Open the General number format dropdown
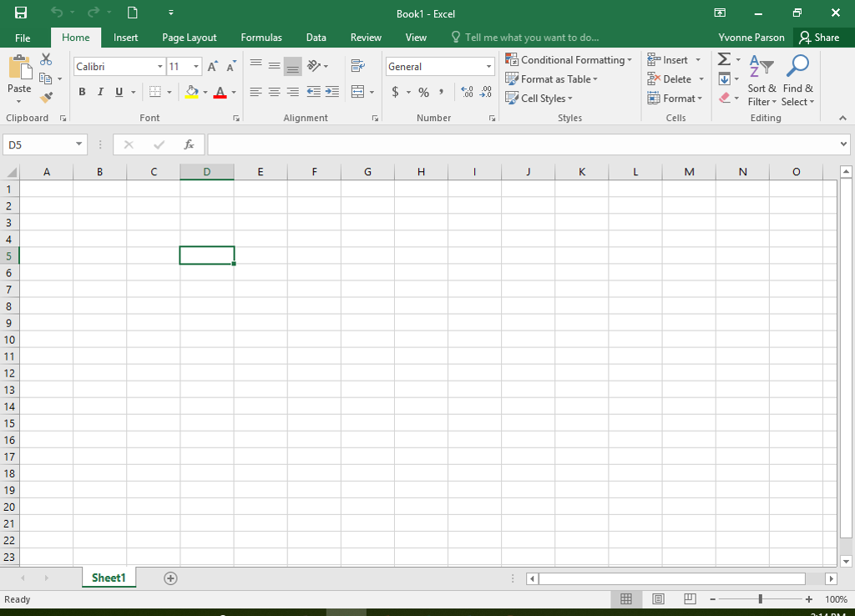The width and height of the screenshot is (855, 616). click(488, 67)
